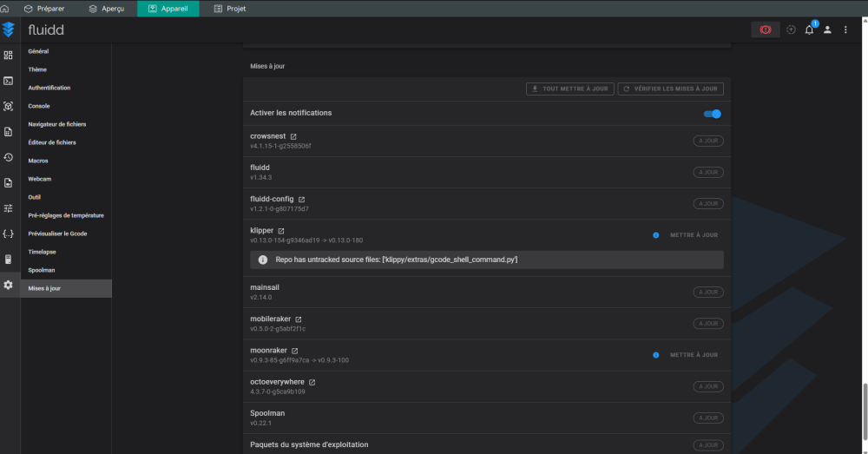868x454 pixels.
Task: Click the blue info icon for klipper update
Action: pos(656,235)
